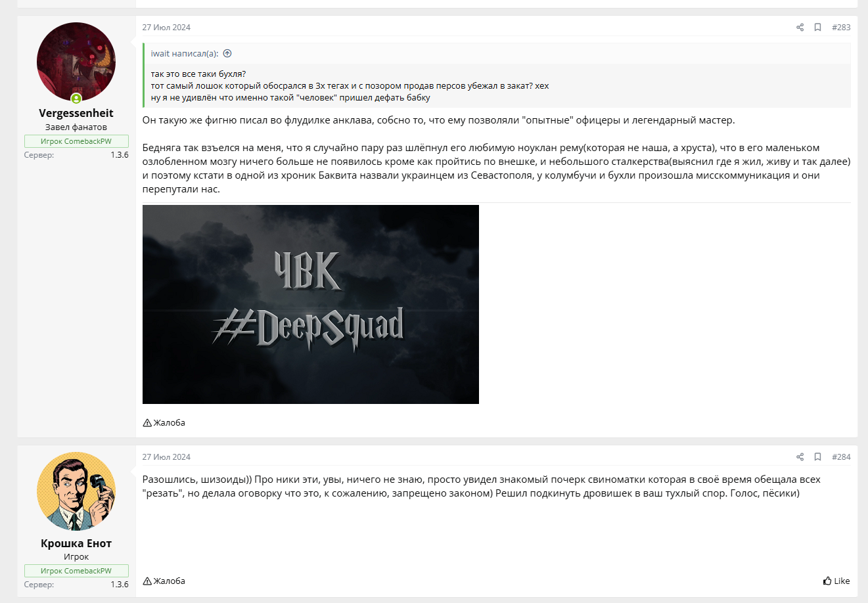Image resolution: width=868 pixels, height=603 pixels.
Task: Click warning icon beside Жалоба under post #283
Action: (x=147, y=423)
